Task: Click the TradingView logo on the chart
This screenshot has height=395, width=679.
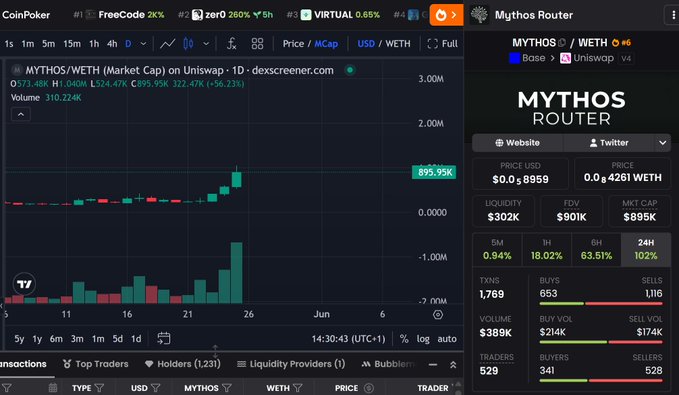Action: click(x=24, y=284)
